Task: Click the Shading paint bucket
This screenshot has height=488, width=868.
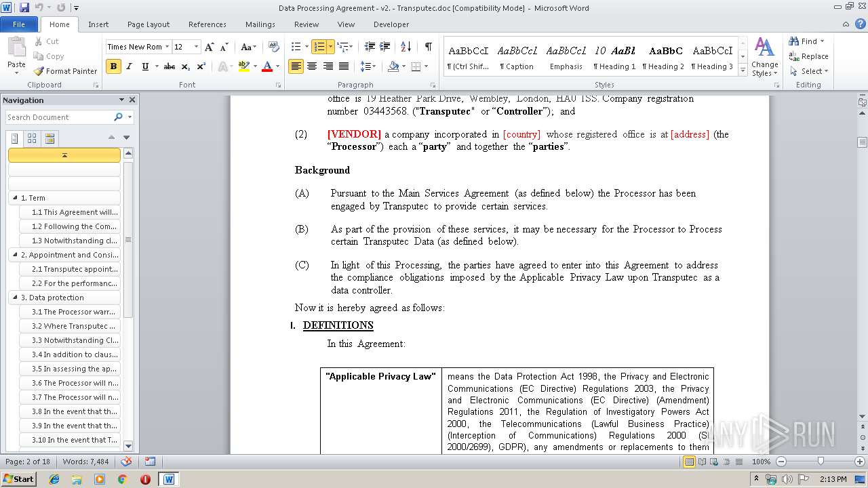Action: point(393,66)
